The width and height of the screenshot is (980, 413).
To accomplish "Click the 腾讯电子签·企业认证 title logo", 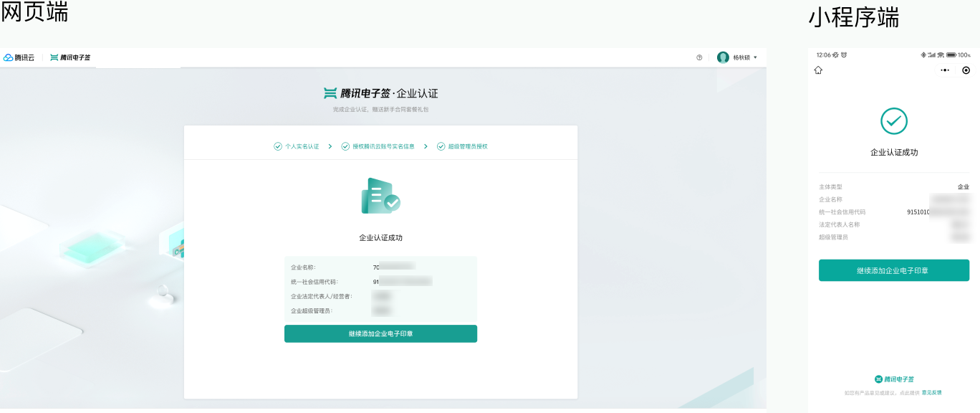I will pos(380,93).
